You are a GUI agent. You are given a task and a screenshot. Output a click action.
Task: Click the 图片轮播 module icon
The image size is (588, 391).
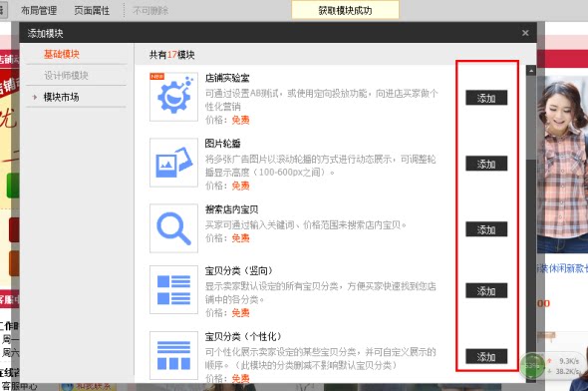[x=173, y=163]
